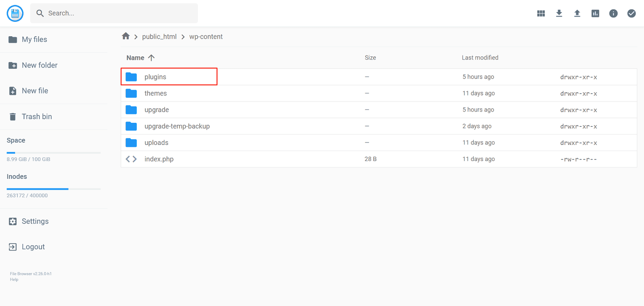Click the File Browser logo icon
This screenshot has width=644, height=306.
tap(15, 13)
